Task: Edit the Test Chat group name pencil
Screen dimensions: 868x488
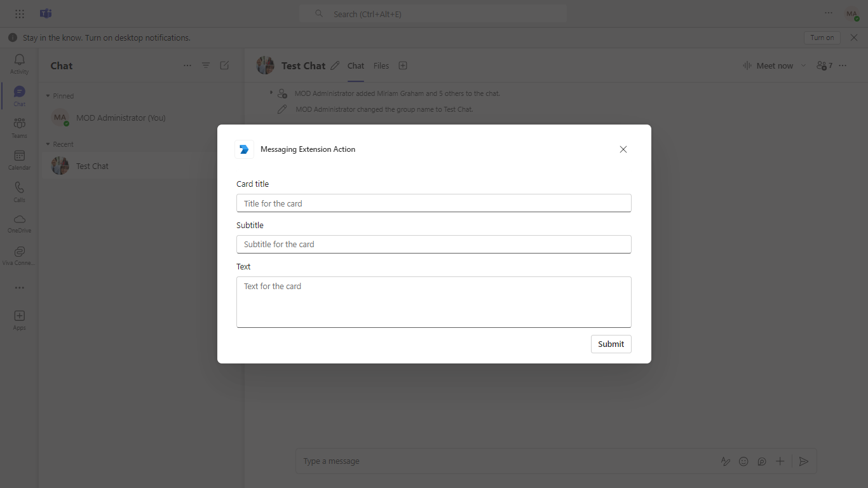Action: 335,65
